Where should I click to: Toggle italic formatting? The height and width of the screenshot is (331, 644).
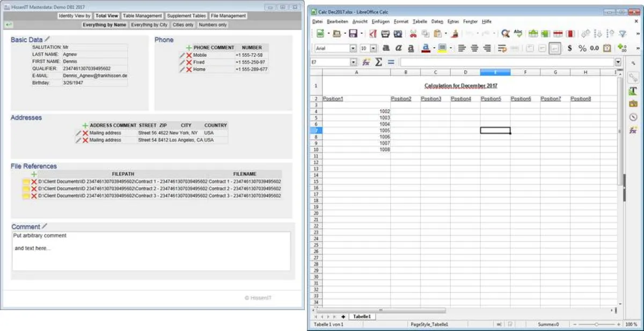pos(399,49)
